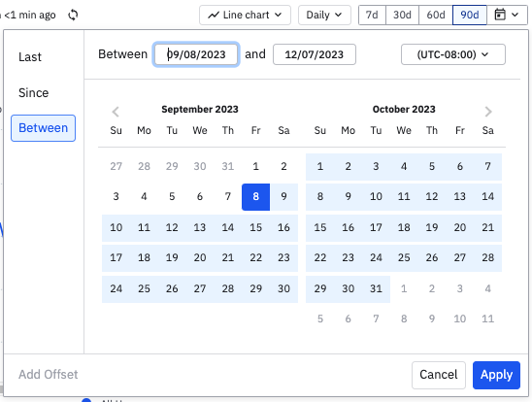Select greyed August 27 in September grid
This screenshot has height=402, width=532.
tap(116, 166)
